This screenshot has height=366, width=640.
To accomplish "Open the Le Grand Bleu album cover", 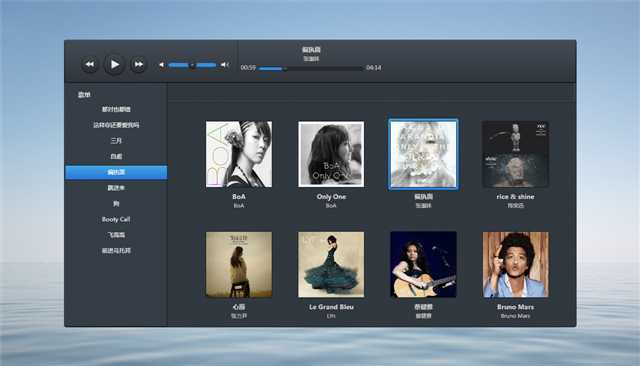I will (331, 265).
